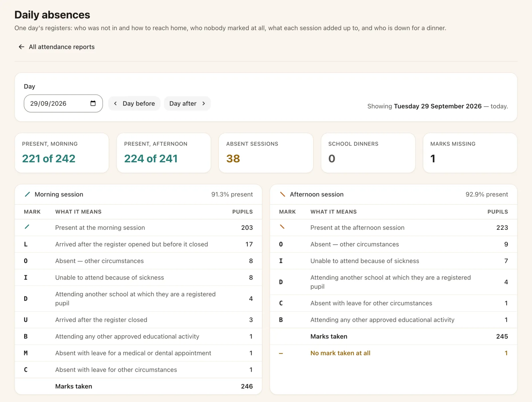Open the calendar picker icon in date field
This screenshot has width=532, height=402.
point(93,103)
